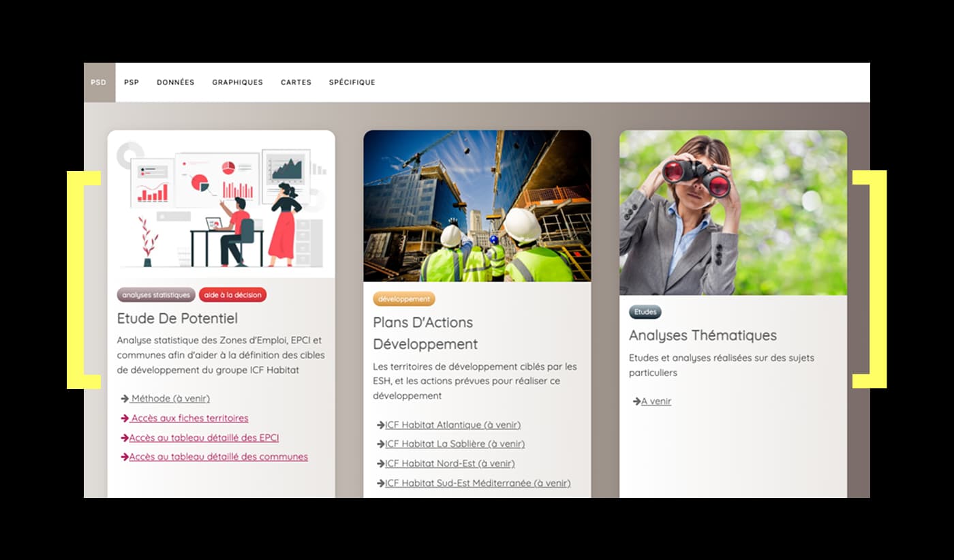Image resolution: width=954 pixels, height=560 pixels.
Task: Select the DONNÉES menu item
Action: 175,82
